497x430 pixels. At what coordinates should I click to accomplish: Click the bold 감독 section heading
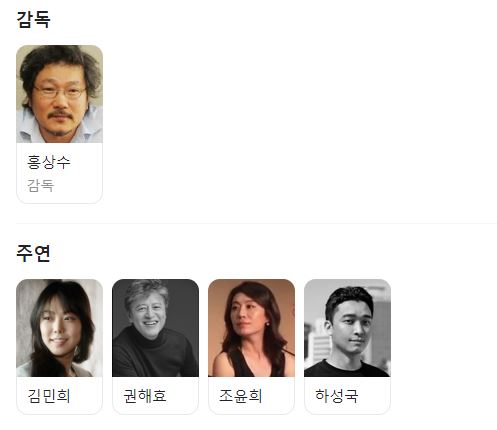pyautogui.click(x=33, y=19)
